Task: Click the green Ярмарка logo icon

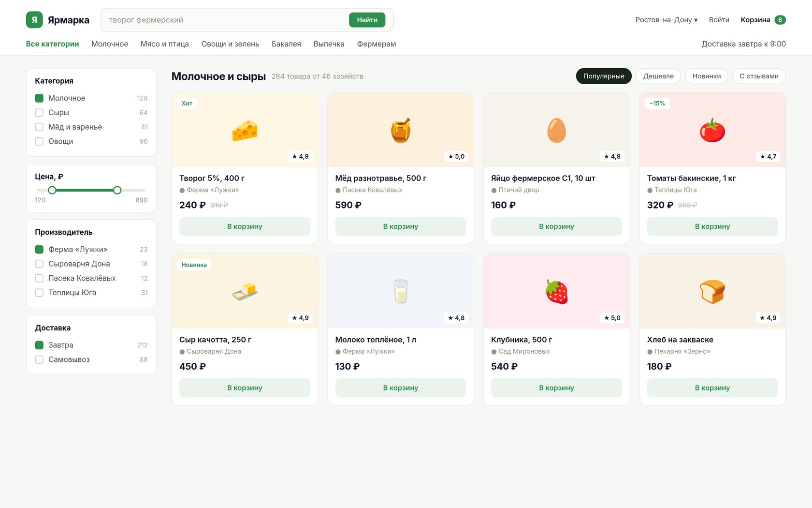Action: (34, 20)
